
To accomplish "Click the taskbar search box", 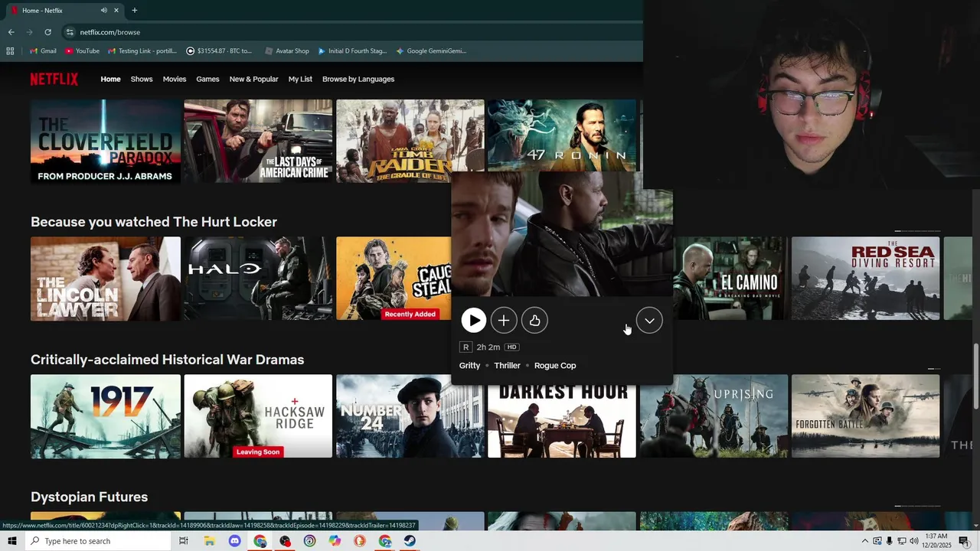I will [x=97, y=541].
